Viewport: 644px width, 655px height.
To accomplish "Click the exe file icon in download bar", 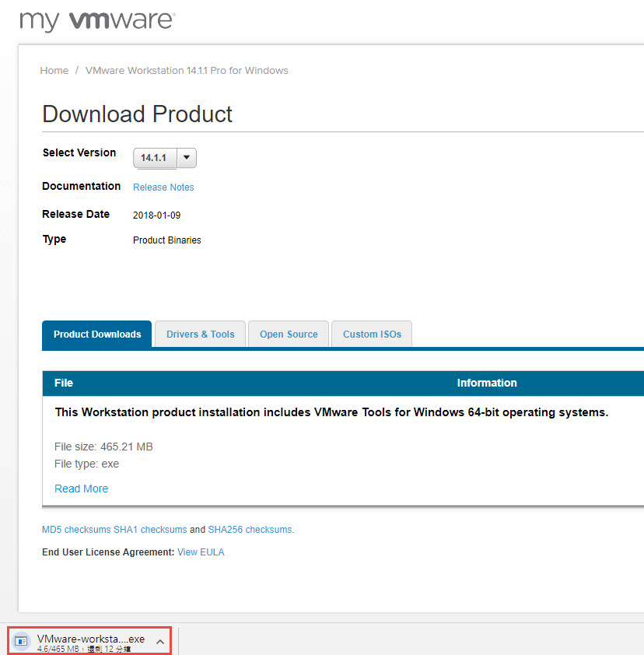I will (x=21, y=640).
